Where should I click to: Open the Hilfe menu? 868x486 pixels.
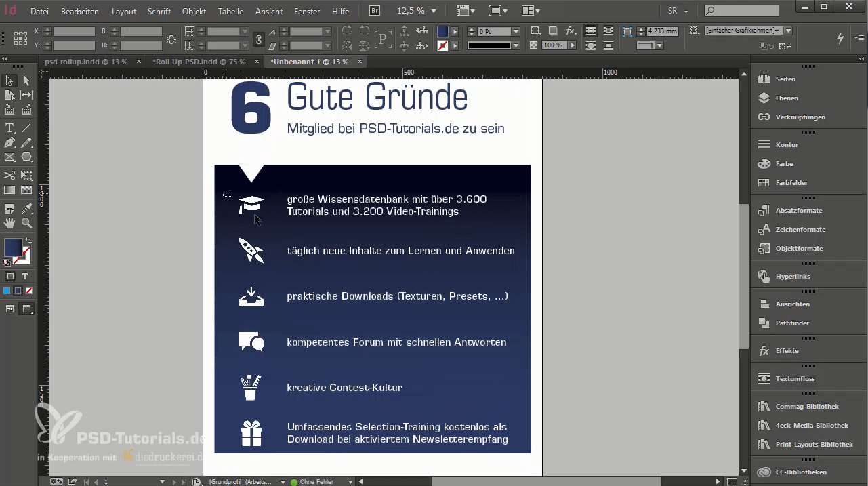[x=341, y=12]
